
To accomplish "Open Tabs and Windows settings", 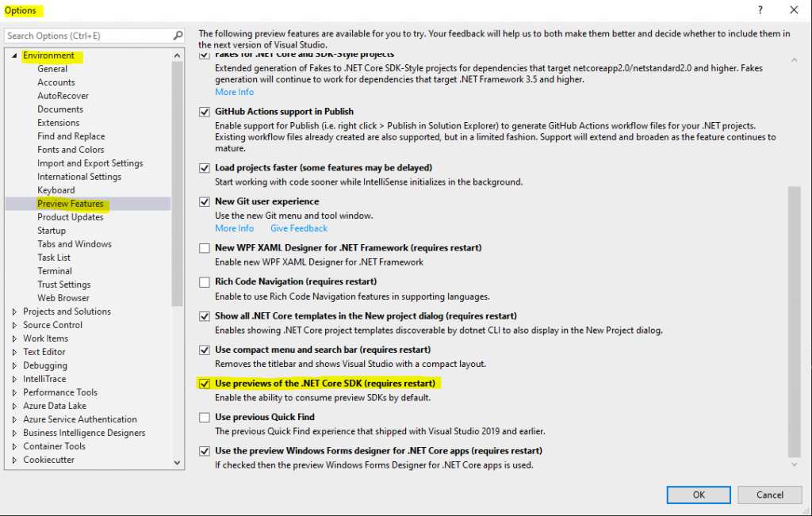I will tap(75, 244).
